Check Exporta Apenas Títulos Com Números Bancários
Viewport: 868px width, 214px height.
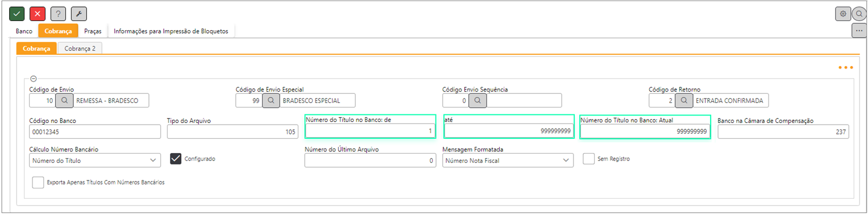coord(38,183)
